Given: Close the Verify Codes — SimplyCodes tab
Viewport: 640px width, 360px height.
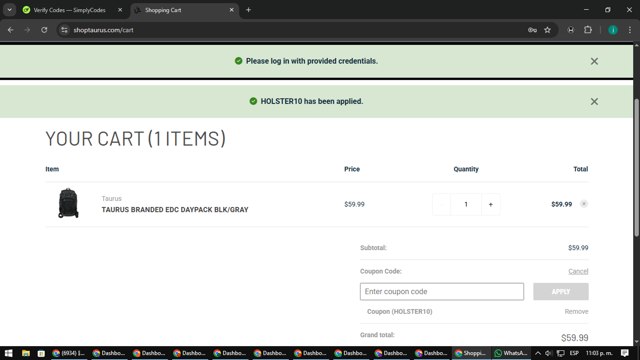Looking at the screenshot, I should (x=120, y=10).
